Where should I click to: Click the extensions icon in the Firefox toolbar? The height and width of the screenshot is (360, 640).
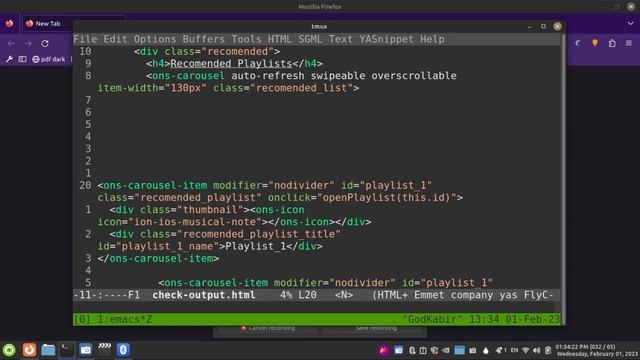pos(612,43)
